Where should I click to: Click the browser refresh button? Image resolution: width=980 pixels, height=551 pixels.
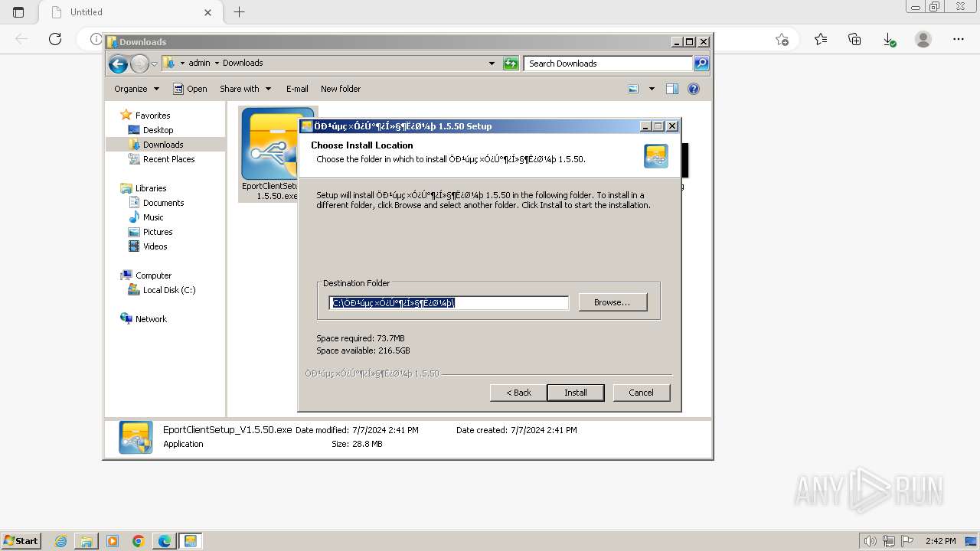click(x=55, y=39)
